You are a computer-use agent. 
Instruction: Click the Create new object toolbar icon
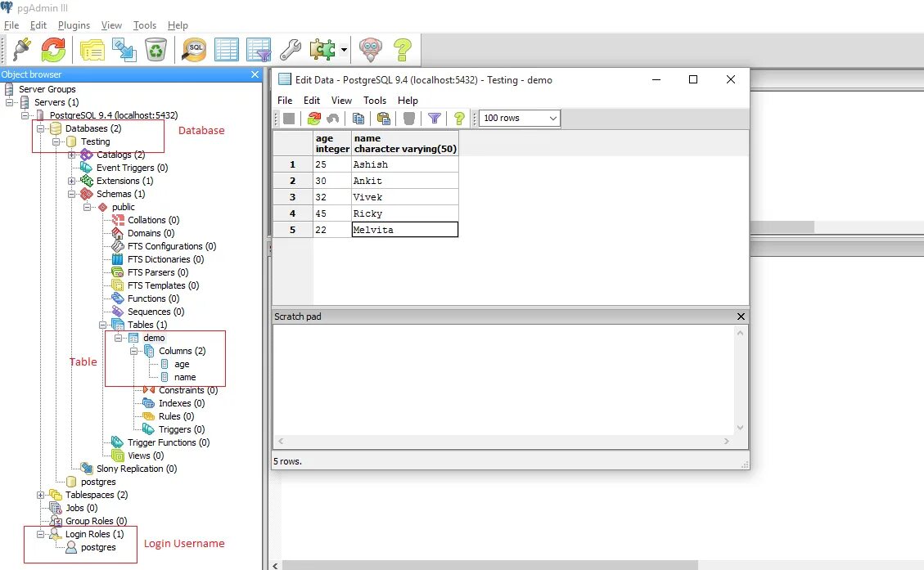(124, 50)
